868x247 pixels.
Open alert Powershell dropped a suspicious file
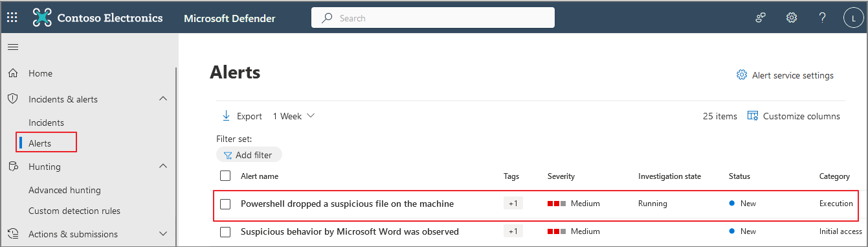point(347,204)
